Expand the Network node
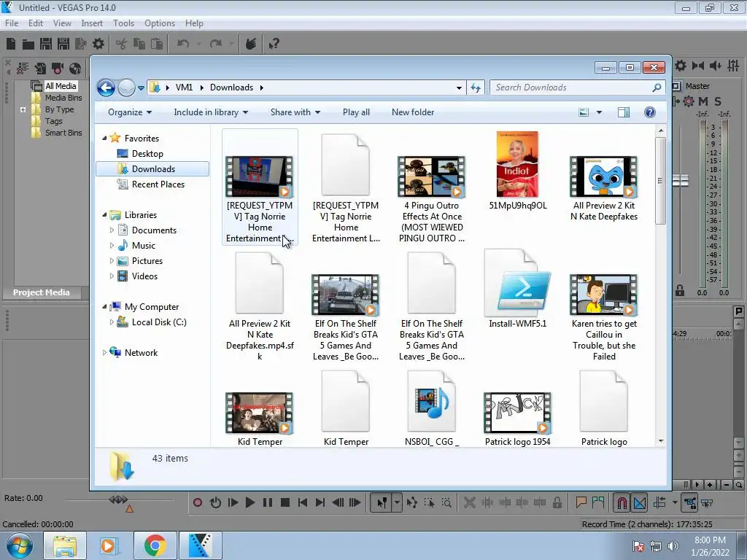 [x=104, y=353]
